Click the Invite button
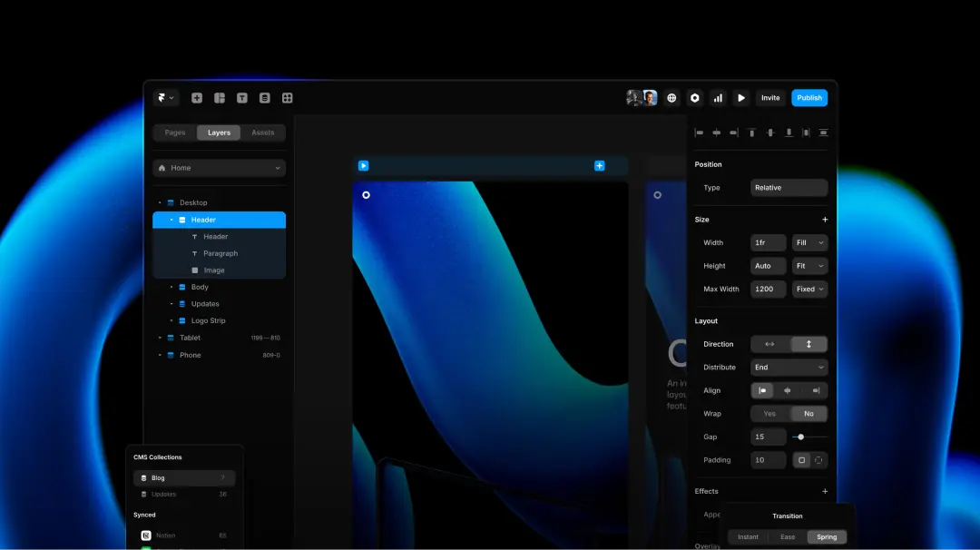This screenshot has width=980, height=550. pyautogui.click(x=770, y=98)
